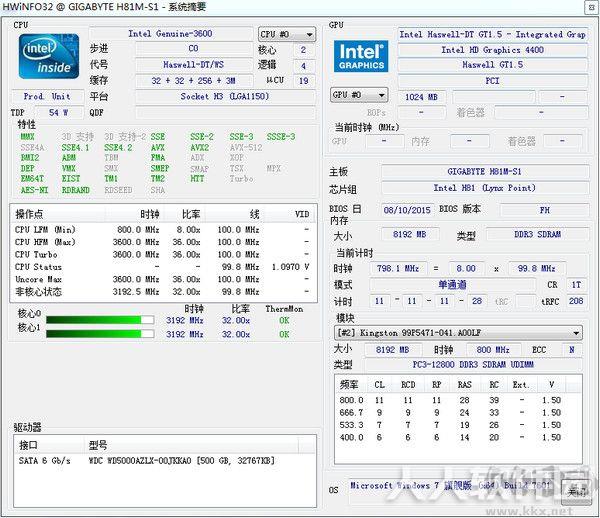
Task: Click the SSE4.2 feature flag
Action: (x=118, y=148)
